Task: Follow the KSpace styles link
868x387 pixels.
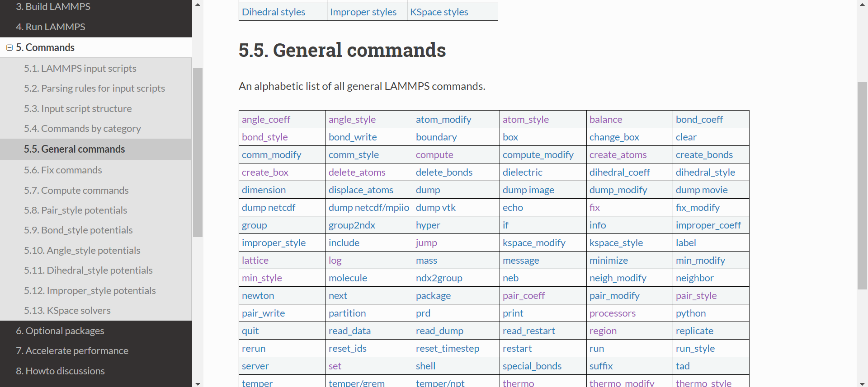Action: tap(439, 12)
